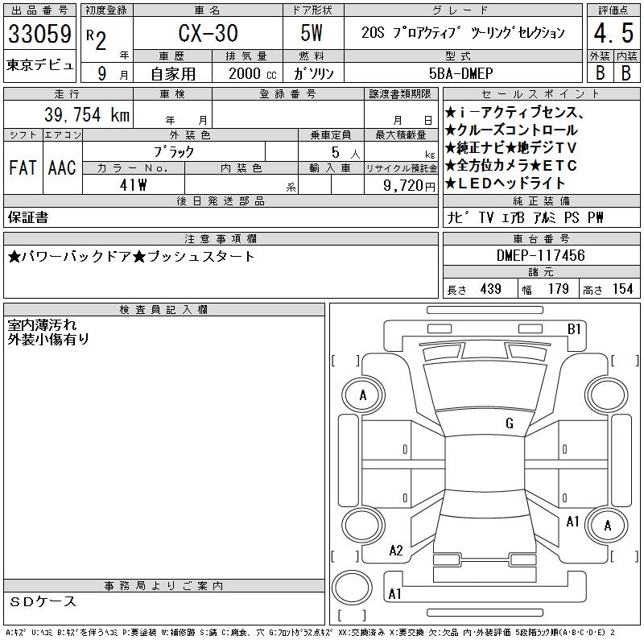Screen dimensions: 644x644
Task: Click the registration month 9月
Action: [x=113, y=73]
